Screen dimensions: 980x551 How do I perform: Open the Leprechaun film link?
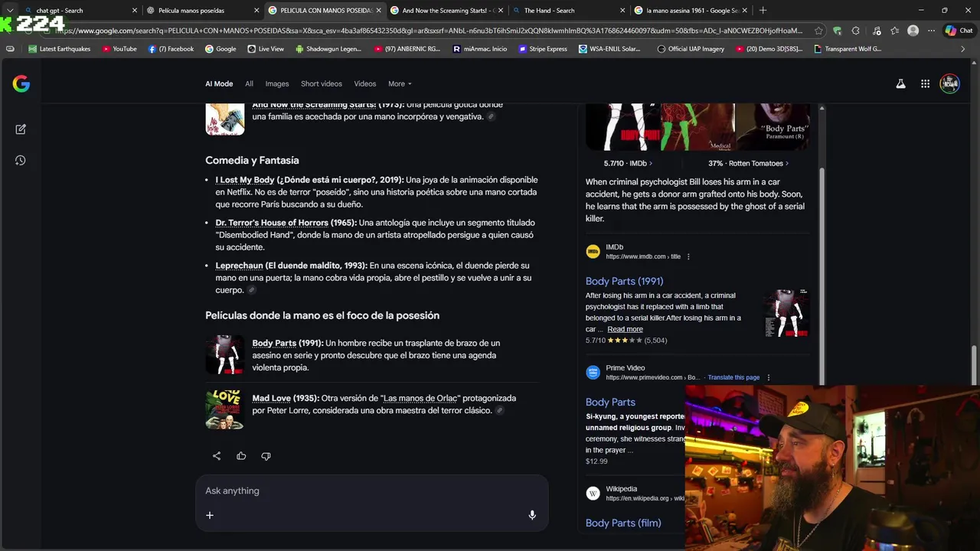tap(239, 266)
